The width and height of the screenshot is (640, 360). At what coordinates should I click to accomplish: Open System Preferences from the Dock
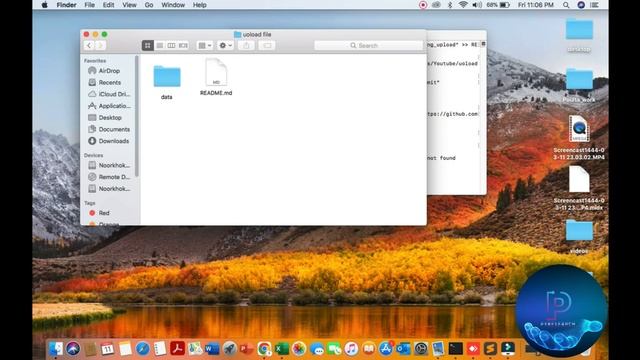click(421, 349)
